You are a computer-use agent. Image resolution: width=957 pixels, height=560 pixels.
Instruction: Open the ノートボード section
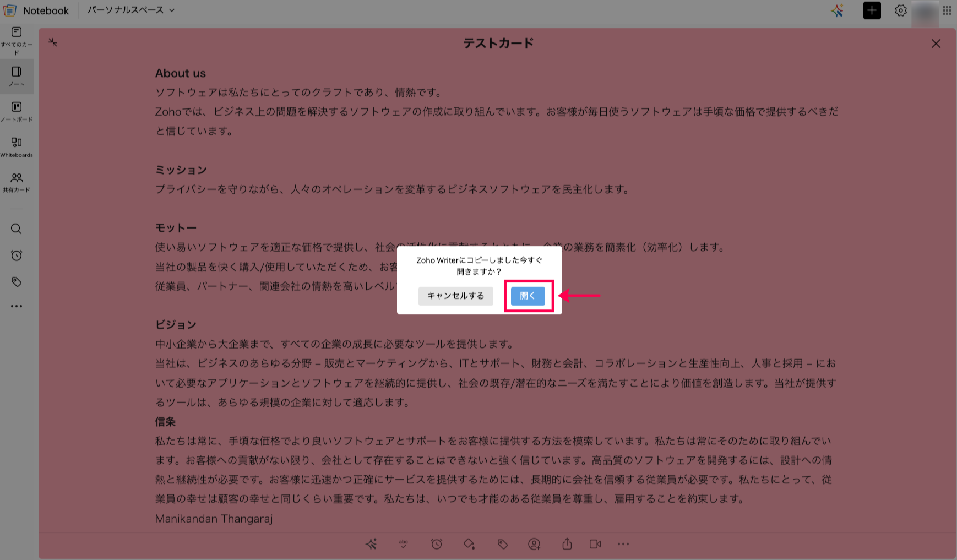point(17,111)
